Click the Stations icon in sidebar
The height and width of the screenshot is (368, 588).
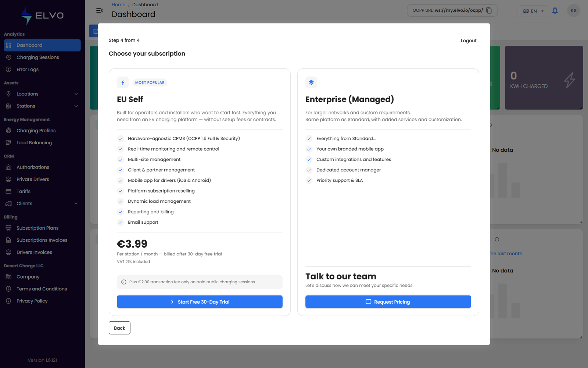pyautogui.click(x=8, y=106)
